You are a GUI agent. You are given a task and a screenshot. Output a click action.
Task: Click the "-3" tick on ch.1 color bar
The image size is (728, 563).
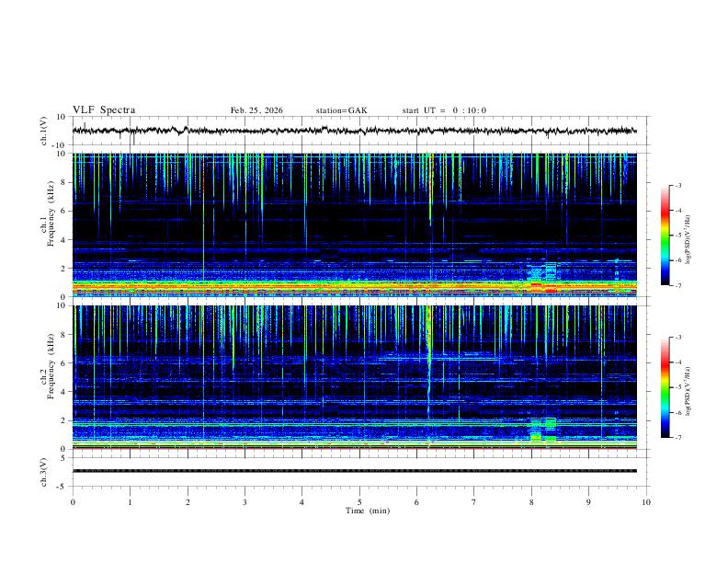pos(678,185)
